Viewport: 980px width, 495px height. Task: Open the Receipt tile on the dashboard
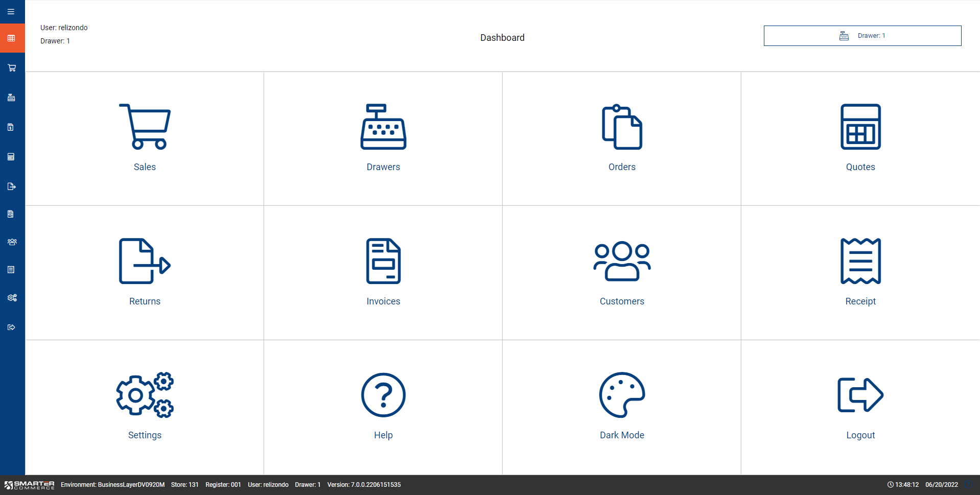click(860, 273)
